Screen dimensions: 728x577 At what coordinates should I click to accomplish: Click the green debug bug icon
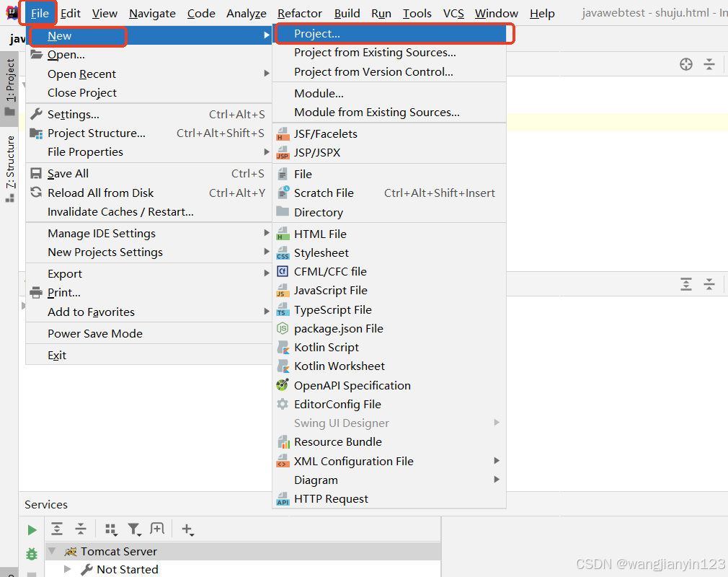tap(32, 554)
